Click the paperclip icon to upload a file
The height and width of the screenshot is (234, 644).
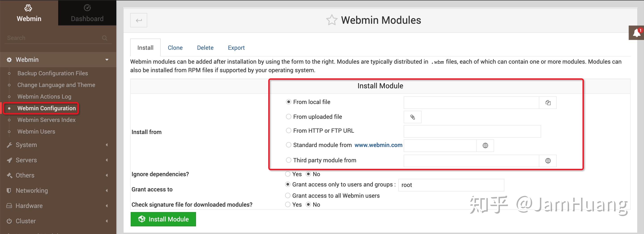pos(412,117)
